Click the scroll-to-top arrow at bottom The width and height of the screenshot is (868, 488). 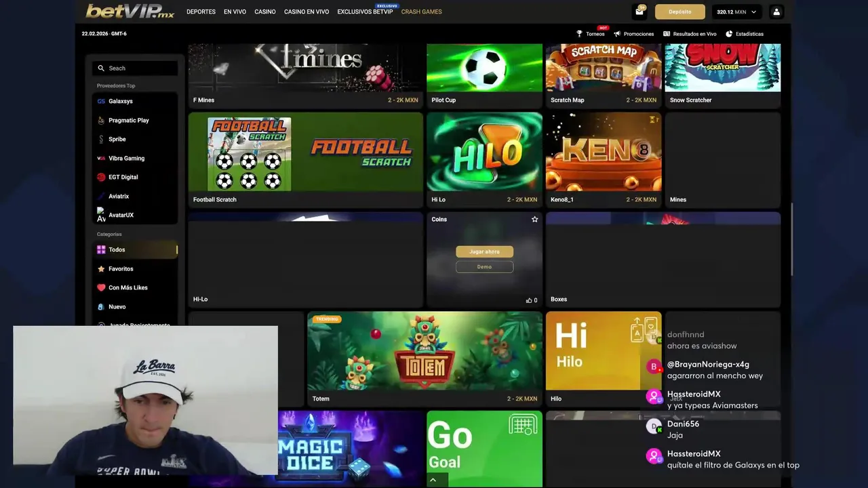pyautogui.click(x=433, y=480)
